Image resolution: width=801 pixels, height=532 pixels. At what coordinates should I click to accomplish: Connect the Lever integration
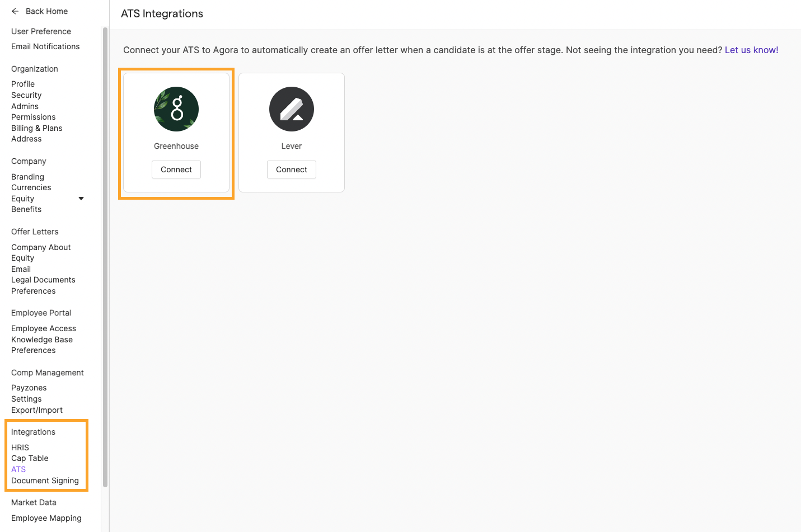[292, 170]
